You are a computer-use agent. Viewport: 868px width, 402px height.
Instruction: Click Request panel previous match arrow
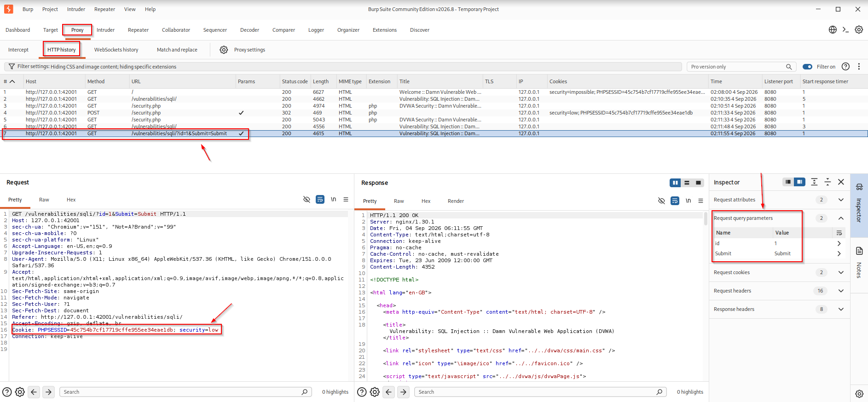[34, 392]
